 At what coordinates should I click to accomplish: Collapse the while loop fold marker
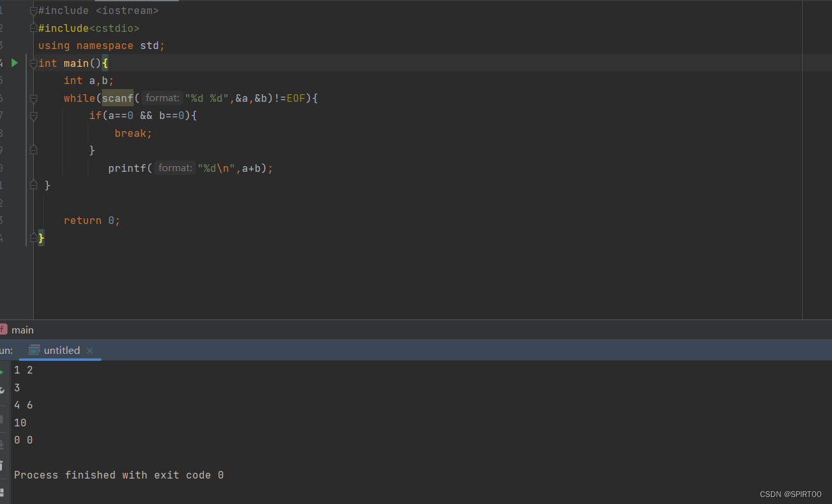coord(34,98)
